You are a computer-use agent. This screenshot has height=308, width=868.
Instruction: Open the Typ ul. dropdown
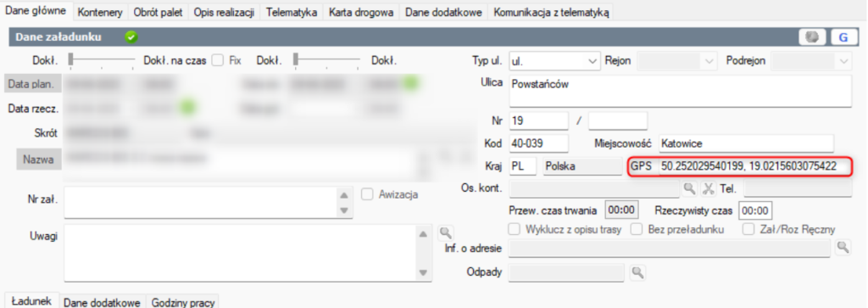click(x=593, y=60)
